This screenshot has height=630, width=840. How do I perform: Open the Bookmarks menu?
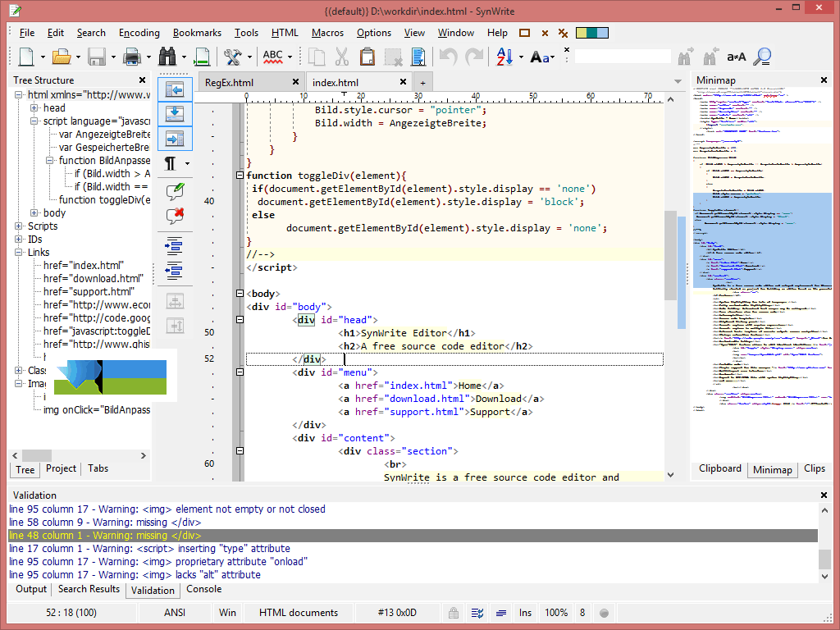(x=197, y=33)
